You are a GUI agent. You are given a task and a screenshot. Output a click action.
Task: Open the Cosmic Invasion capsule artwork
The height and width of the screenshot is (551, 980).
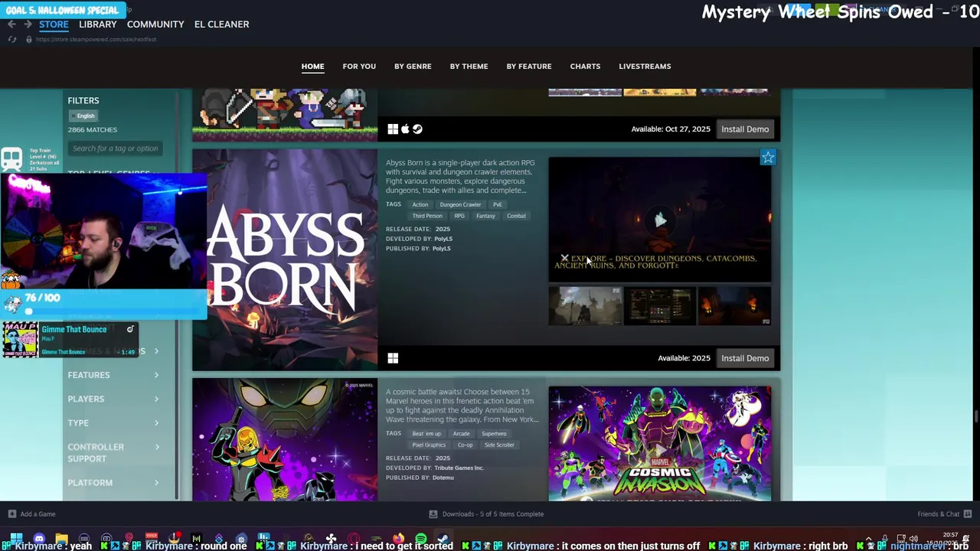(285, 440)
